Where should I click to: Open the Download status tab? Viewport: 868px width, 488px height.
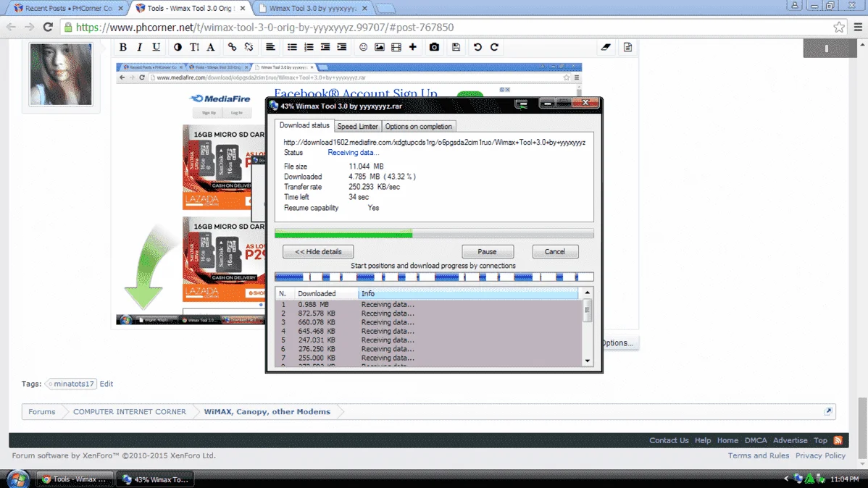point(304,125)
